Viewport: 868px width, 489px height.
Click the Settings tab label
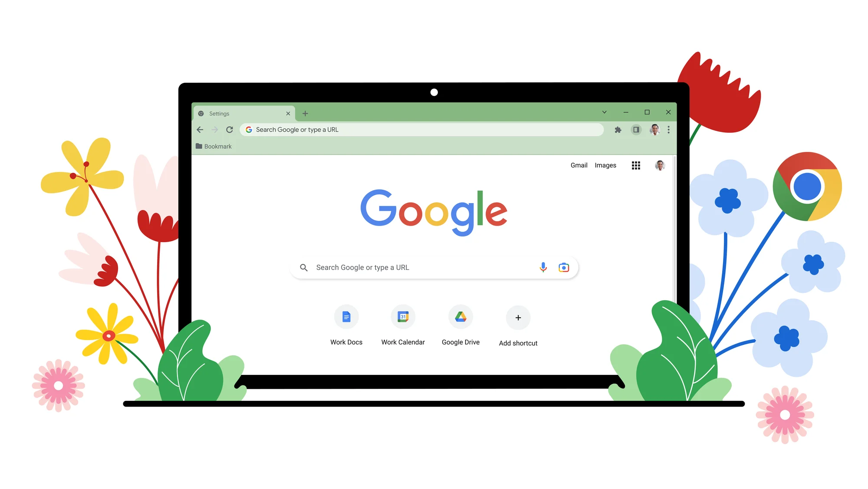coord(220,113)
